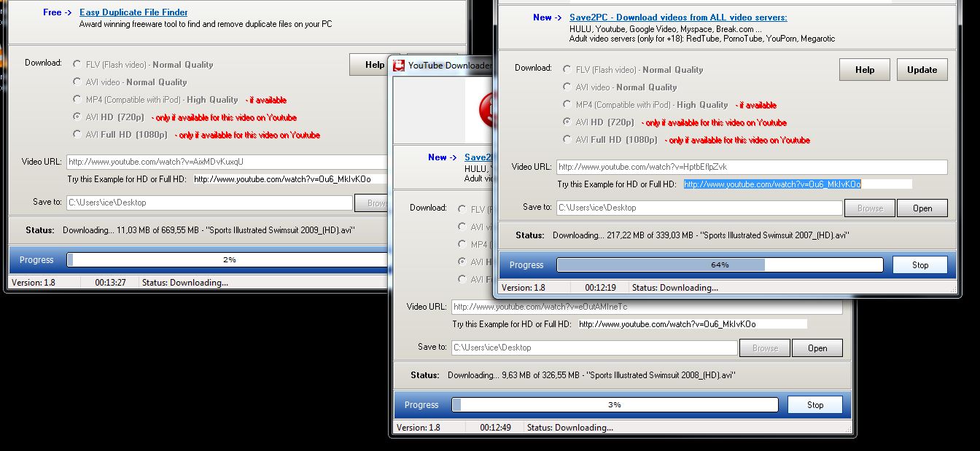Click the greyed Browse button in the 2007 window
This screenshot has width=980, height=451.
tap(870, 208)
